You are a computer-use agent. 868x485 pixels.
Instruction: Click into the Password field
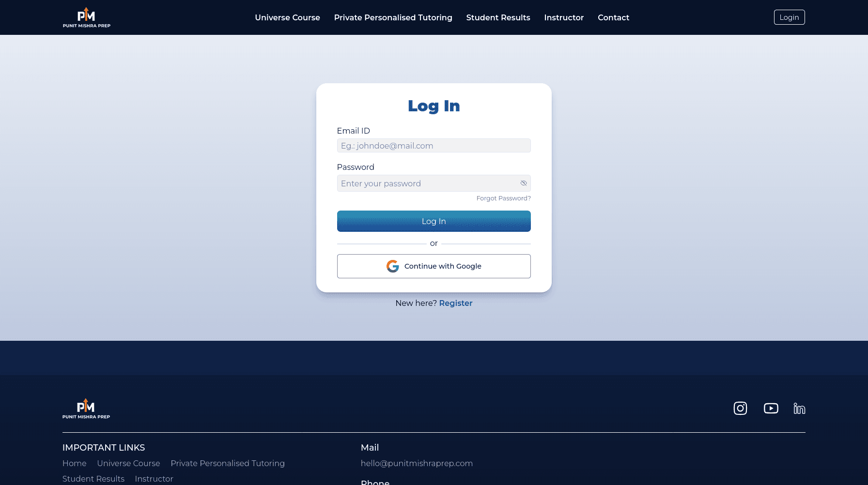[x=426, y=183]
